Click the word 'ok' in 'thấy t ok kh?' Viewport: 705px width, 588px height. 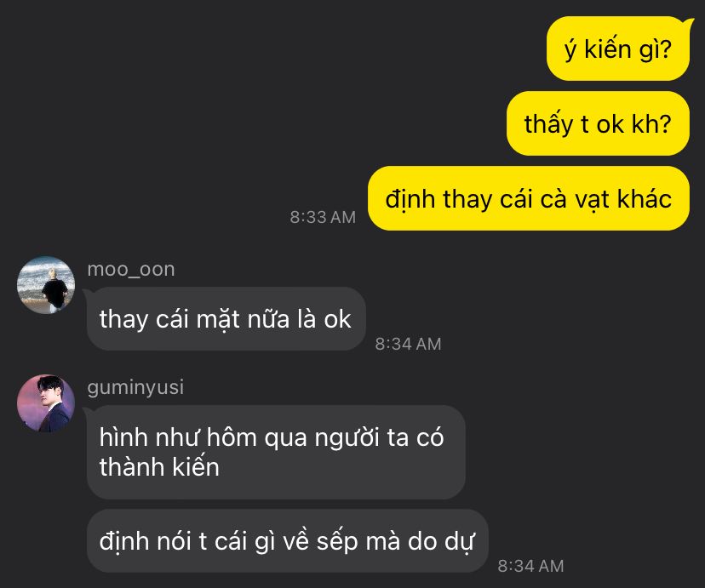click(x=610, y=124)
